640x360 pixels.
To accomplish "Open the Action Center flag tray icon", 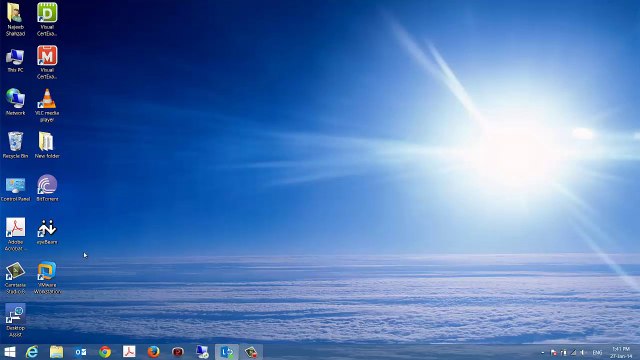I will [x=553, y=353].
